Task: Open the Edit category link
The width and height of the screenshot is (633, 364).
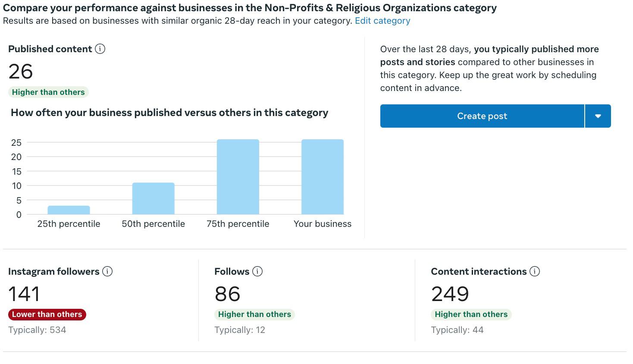Action: pos(382,21)
